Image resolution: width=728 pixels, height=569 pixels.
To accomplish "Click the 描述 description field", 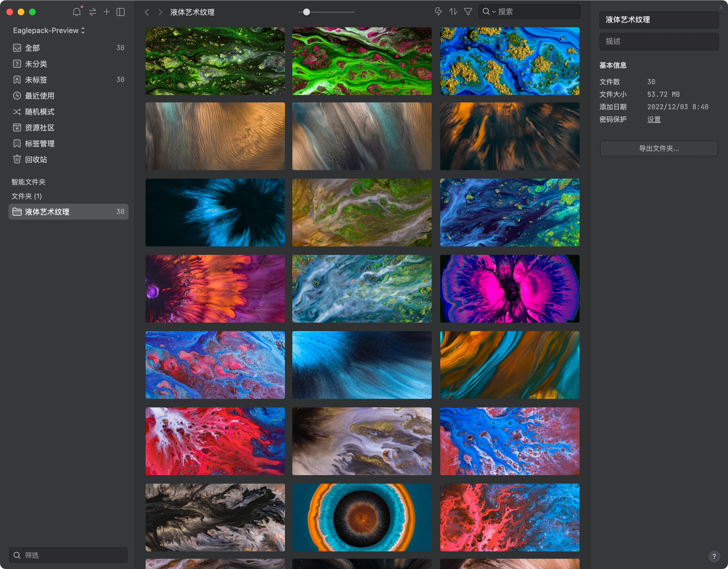I will point(659,41).
